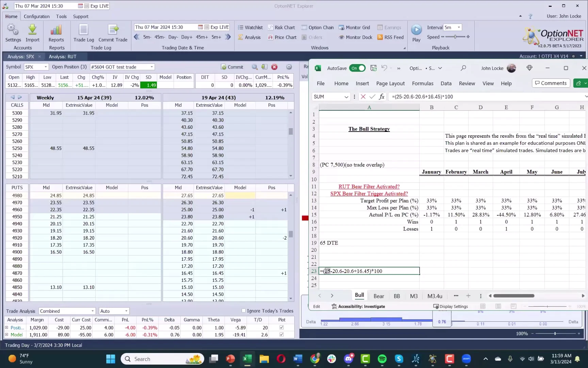Open the Excel Formulas tab
588x368 pixels.
423,83
